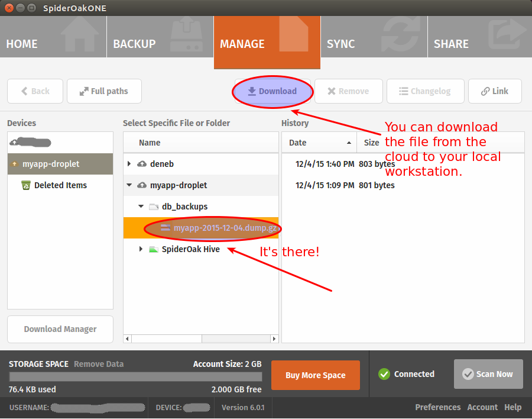This screenshot has width=532, height=419.
Task: Click the sync arrows icon on SYNC tab
Action: tap(401, 35)
